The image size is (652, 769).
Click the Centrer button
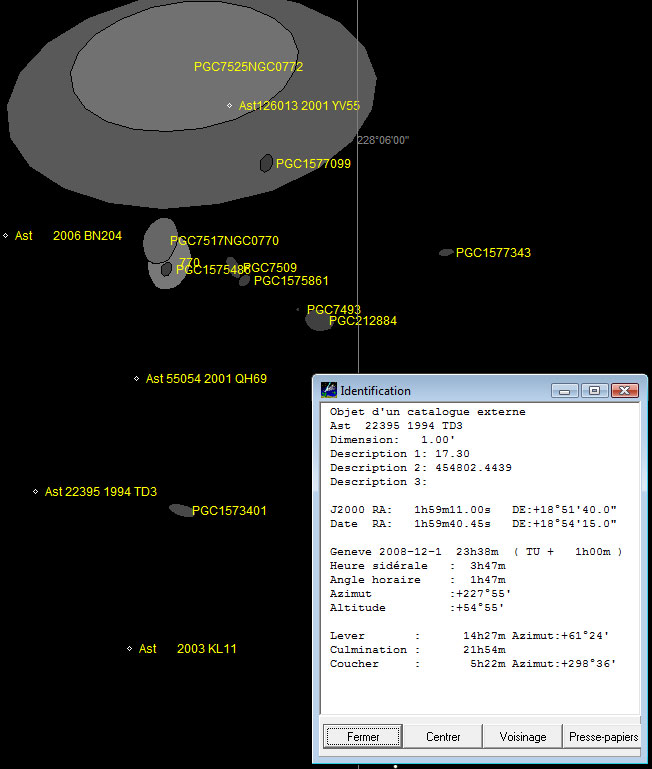coord(443,736)
